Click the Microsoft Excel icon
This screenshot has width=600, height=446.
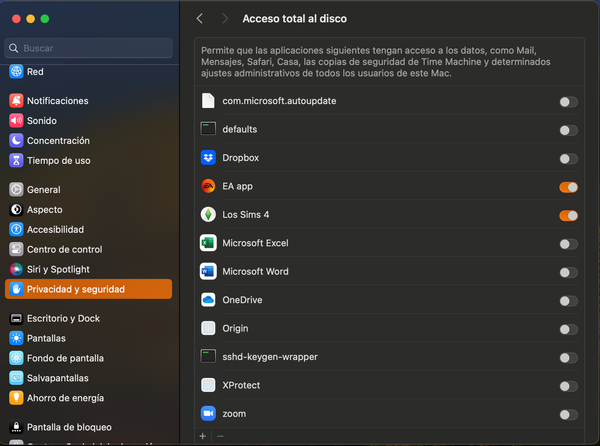click(208, 243)
